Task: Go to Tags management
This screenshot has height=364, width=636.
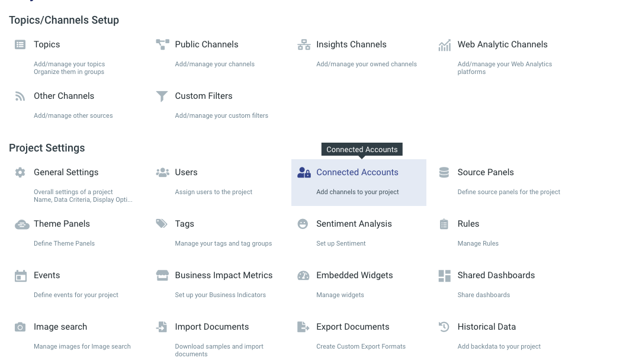Action: tap(185, 224)
